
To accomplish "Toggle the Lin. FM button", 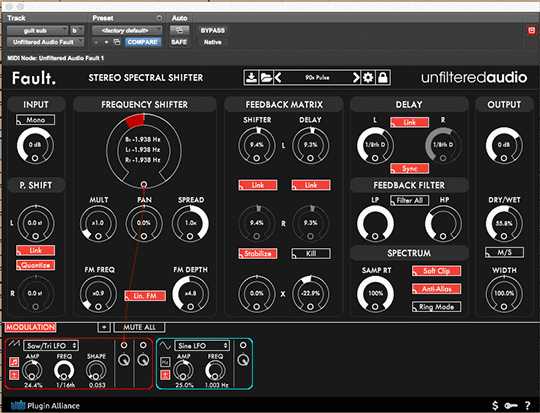I will coord(145,296).
